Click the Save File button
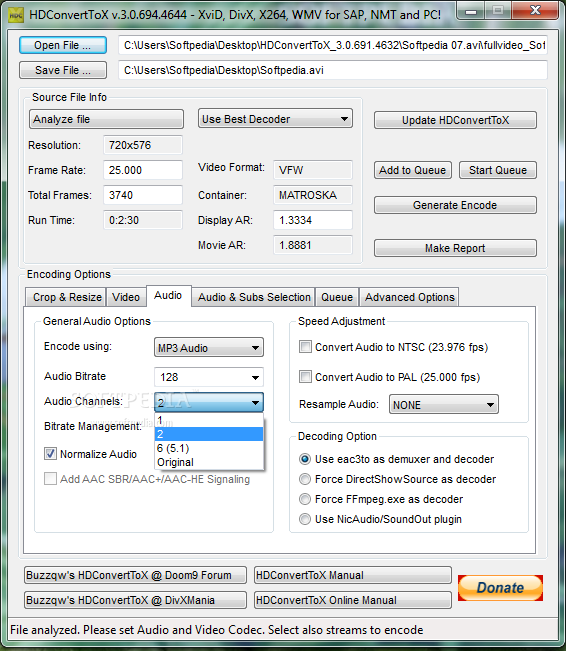This screenshot has height=651, width=566. click(63, 70)
